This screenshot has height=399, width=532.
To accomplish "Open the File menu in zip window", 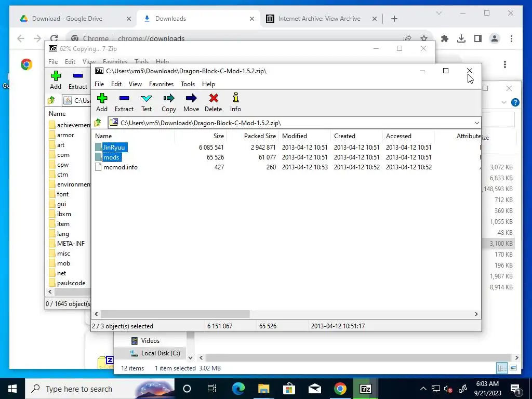I will pyautogui.click(x=99, y=84).
